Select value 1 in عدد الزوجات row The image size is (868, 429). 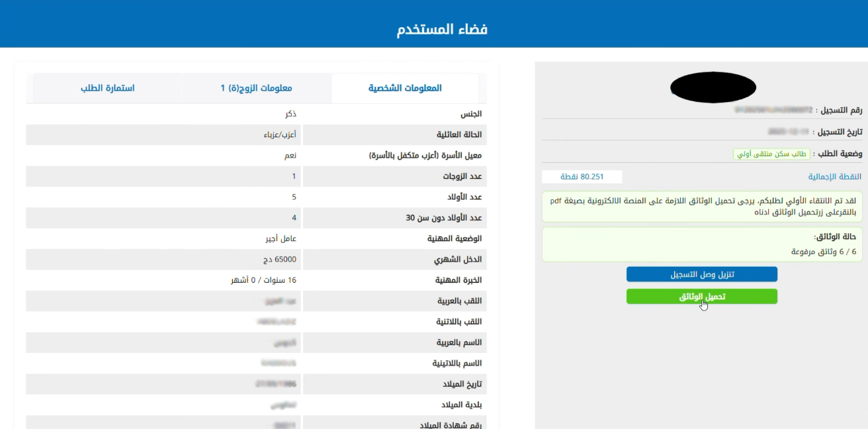pos(294,177)
